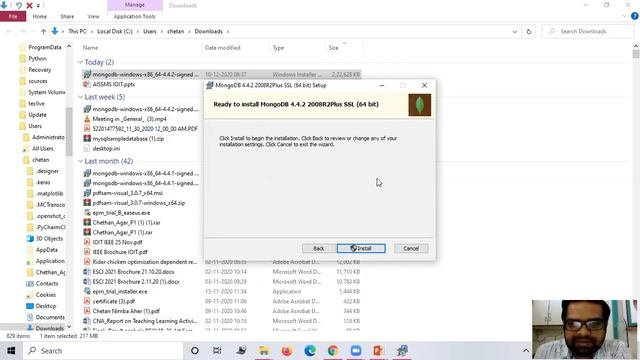Click Undo icon in quick access toolbar

18,5
